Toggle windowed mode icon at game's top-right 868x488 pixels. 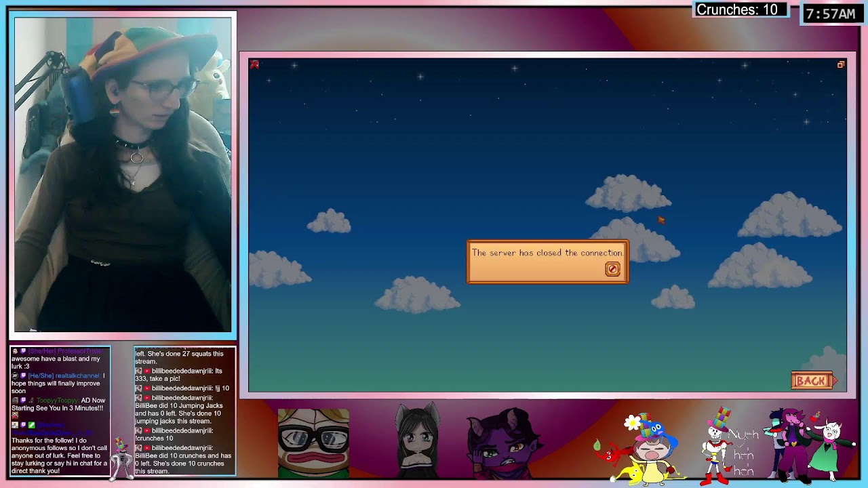pos(841,64)
